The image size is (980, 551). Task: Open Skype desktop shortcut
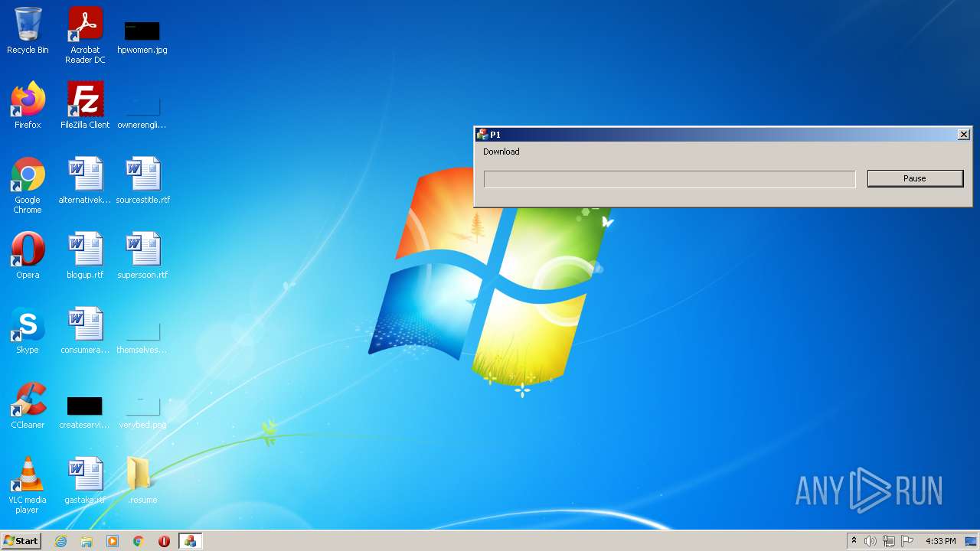coord(28,331)
